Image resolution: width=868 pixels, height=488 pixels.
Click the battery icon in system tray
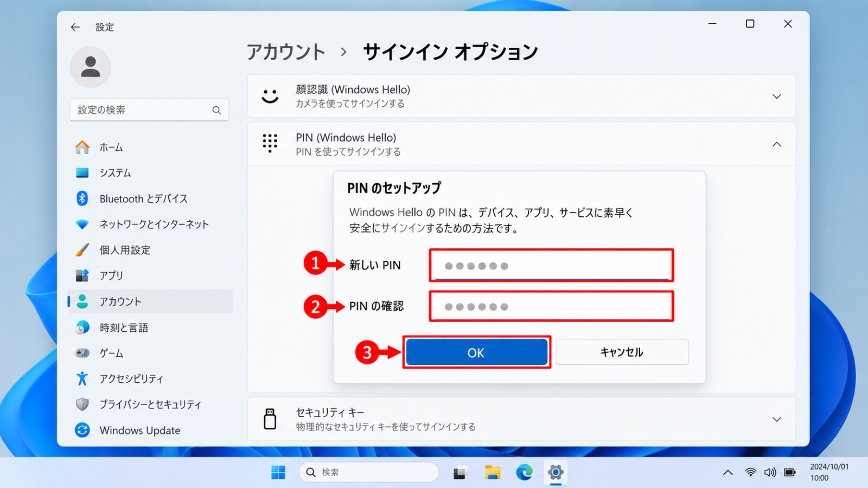coord(790,472)
